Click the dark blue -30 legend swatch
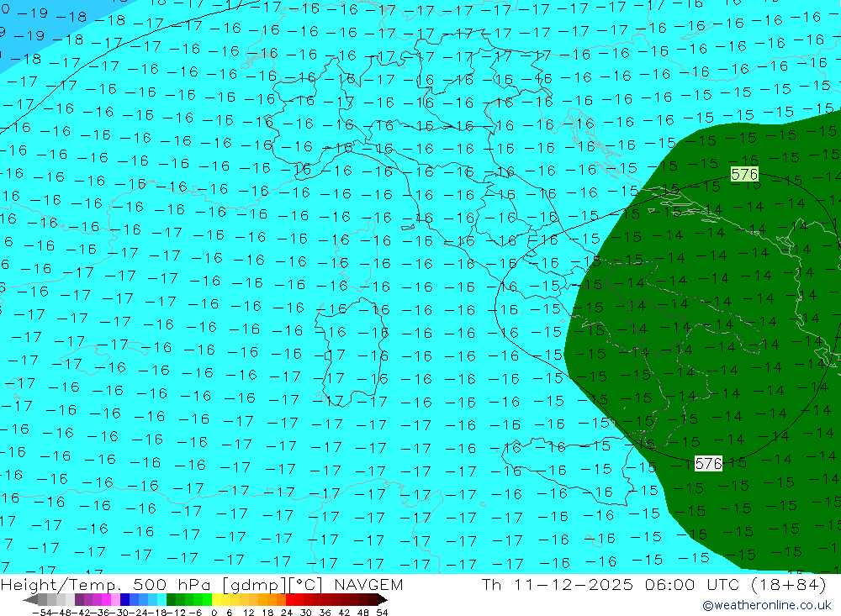The height and width of the screenshot is (616, 841). pos(124,600)
